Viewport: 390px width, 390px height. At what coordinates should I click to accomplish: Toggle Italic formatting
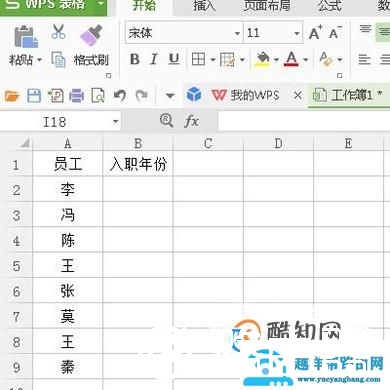tap(154, 59)
